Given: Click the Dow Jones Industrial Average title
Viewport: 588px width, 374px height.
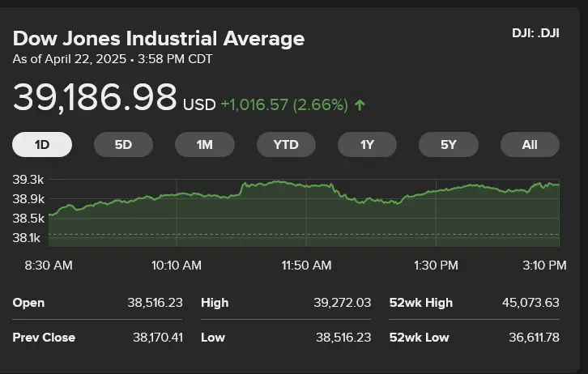Looking at the screenshot, I should pyautogui.click(x=159, y=38).
